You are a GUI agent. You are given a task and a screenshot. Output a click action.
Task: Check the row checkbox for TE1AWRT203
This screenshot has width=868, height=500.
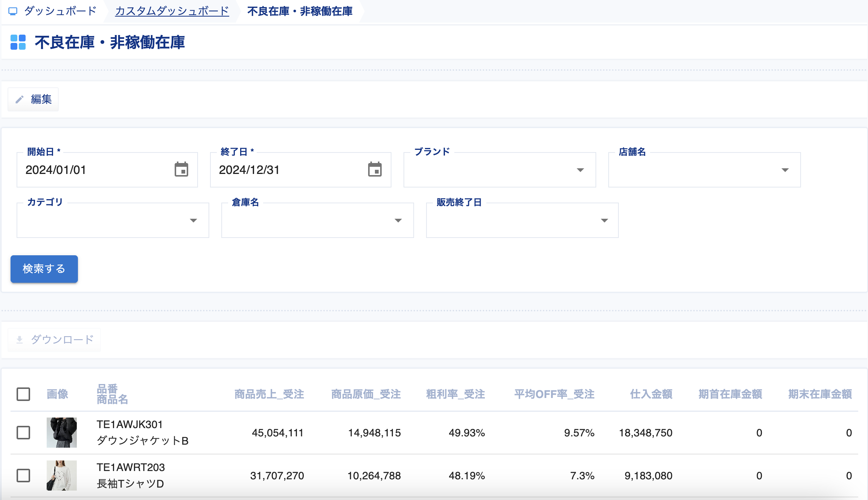[23, 476]
